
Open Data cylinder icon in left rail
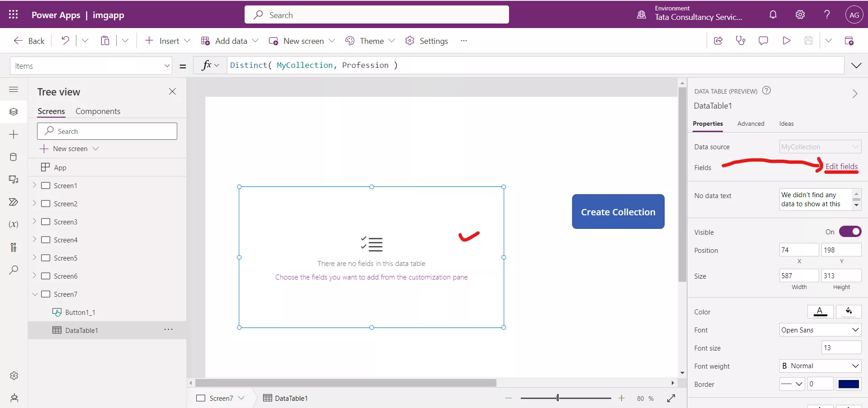click(x=14, y=157)
